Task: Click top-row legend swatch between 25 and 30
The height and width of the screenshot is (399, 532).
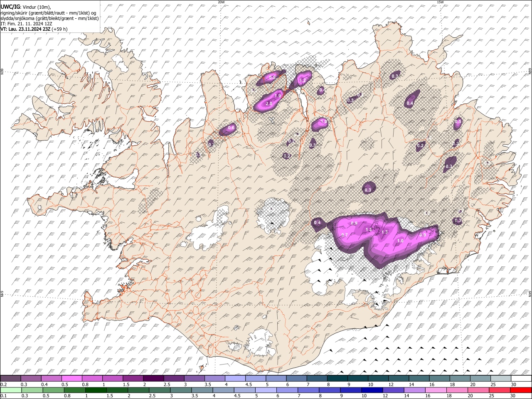Action: (x=501, y=379)
